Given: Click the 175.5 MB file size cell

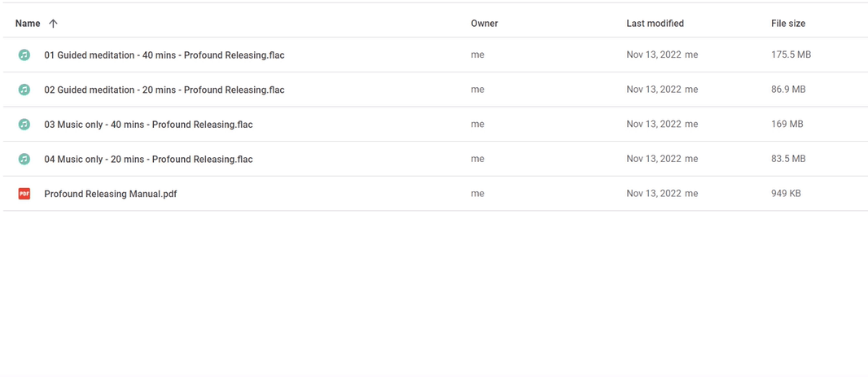Looking at the screenshot, I should pyautogui.click(x=791, y=55).
